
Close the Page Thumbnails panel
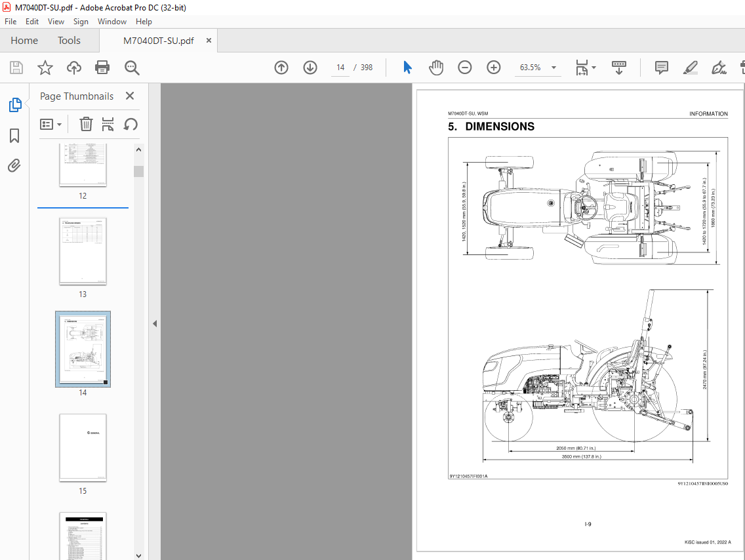tap(130, 96)
